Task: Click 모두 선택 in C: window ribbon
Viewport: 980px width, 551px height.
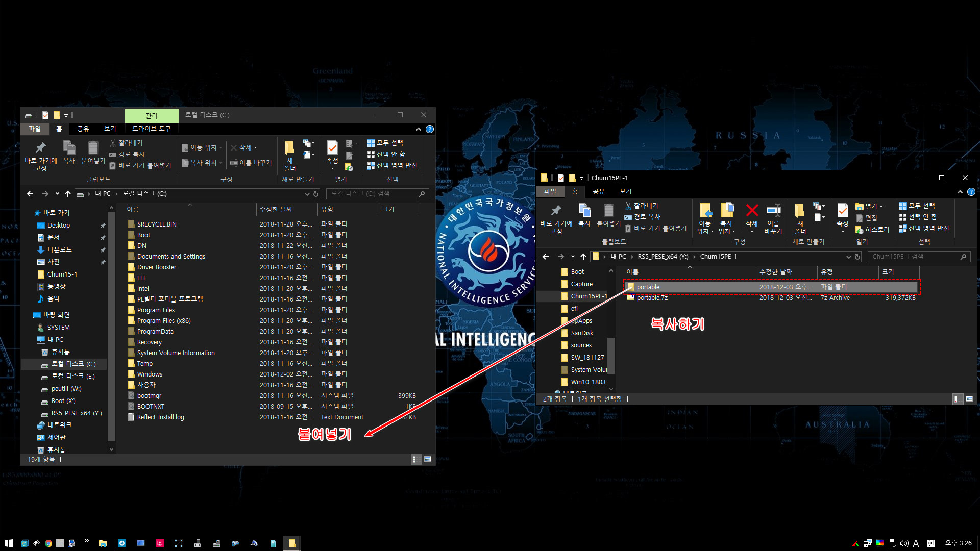Action: click(x=385, y=143)
